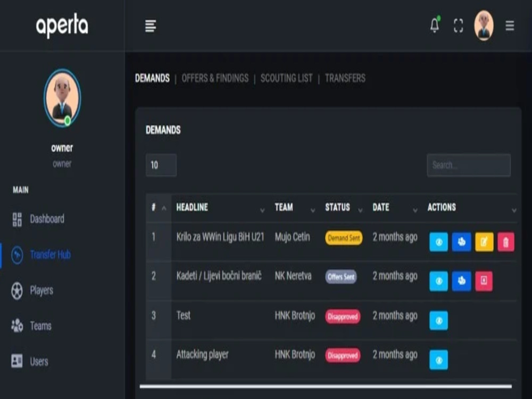Click the Teams group icon
Image resolution: width=532 pixels, height=399 pixels.
click(x=17, y=326)
